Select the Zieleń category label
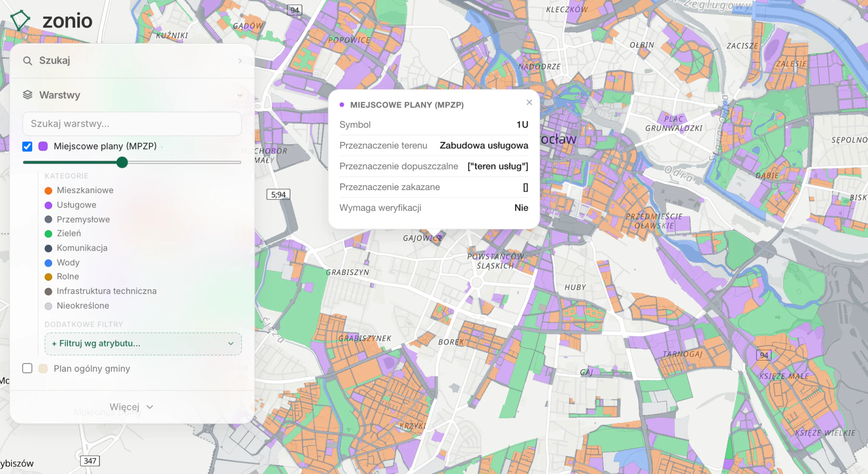The height and width of the screenshot is (474, 868). coord(69,233)
